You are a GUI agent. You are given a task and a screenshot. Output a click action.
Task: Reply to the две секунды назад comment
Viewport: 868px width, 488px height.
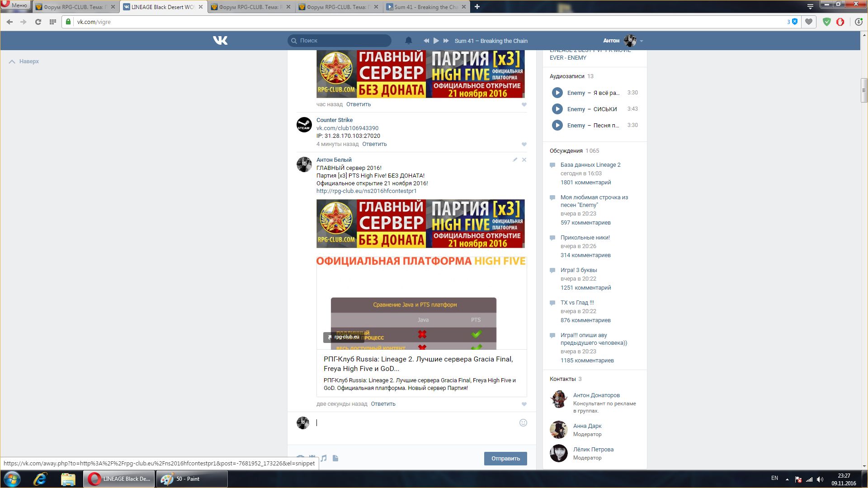coord(383,404)
